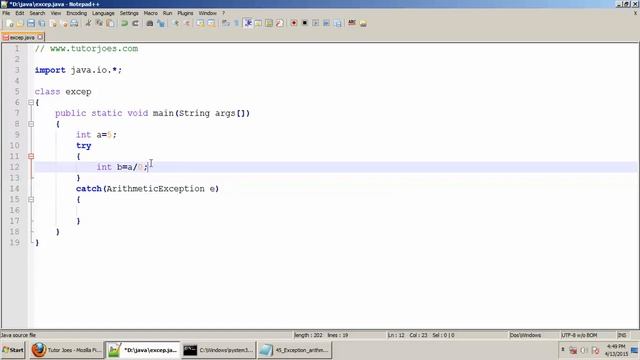
Task: Collapse the try block fold on line 11
Action: (x=31, y=156)
